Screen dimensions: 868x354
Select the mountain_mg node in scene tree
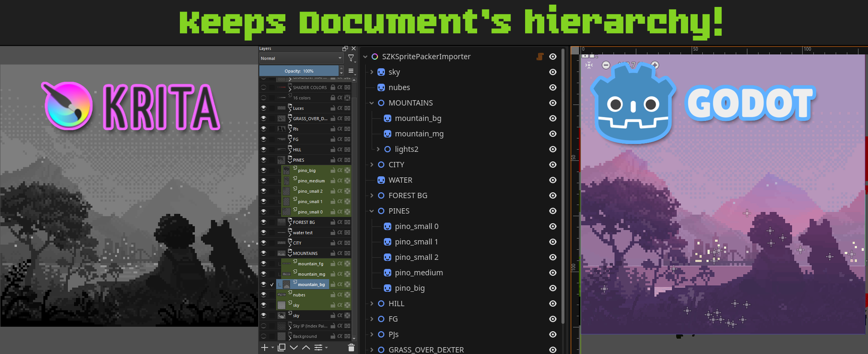pyautogui.click(x=419, y=134)
